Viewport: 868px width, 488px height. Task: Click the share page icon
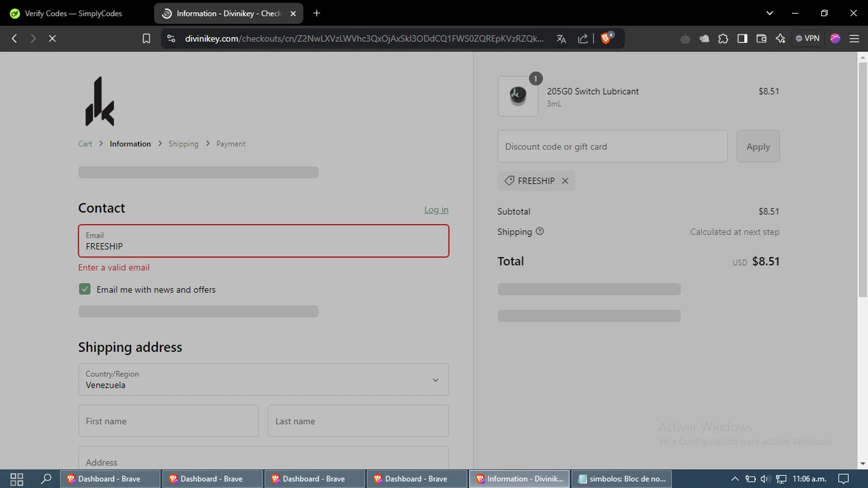tap(583, 39)
